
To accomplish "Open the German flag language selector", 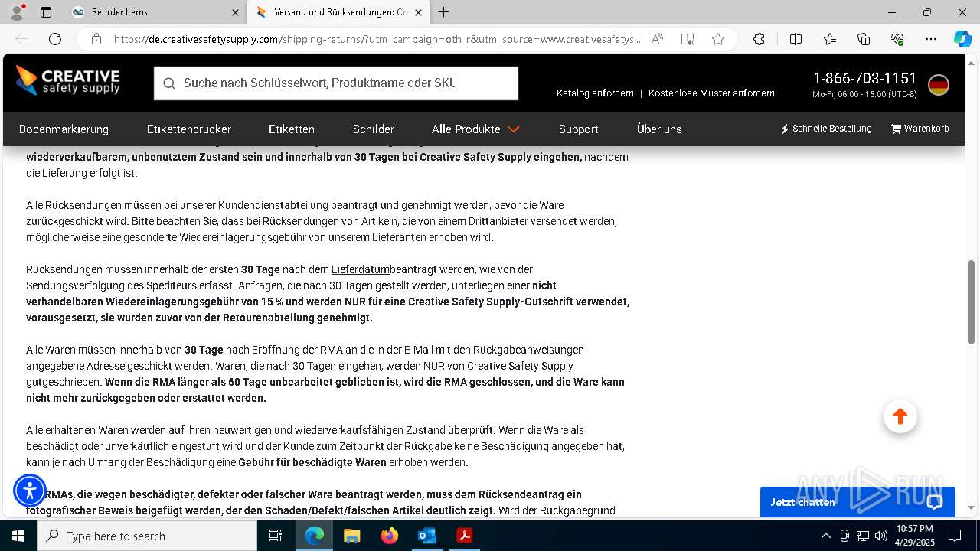I will coord(939,85).
